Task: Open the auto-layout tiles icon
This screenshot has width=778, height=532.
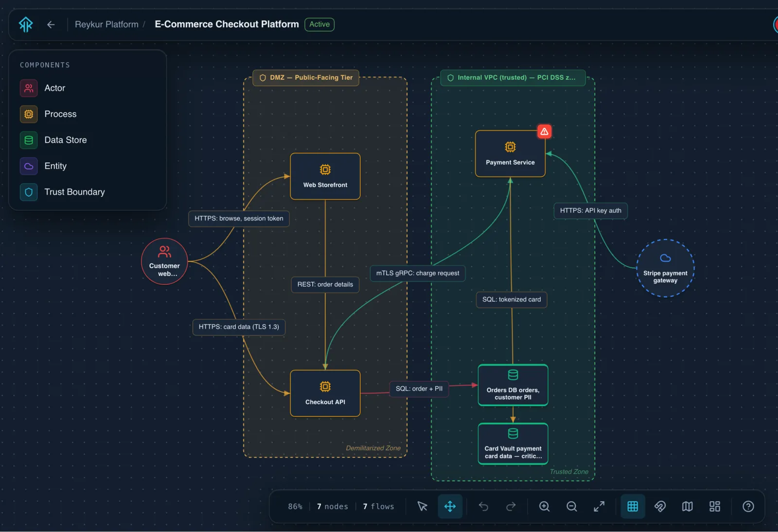Action: point(715,506)
